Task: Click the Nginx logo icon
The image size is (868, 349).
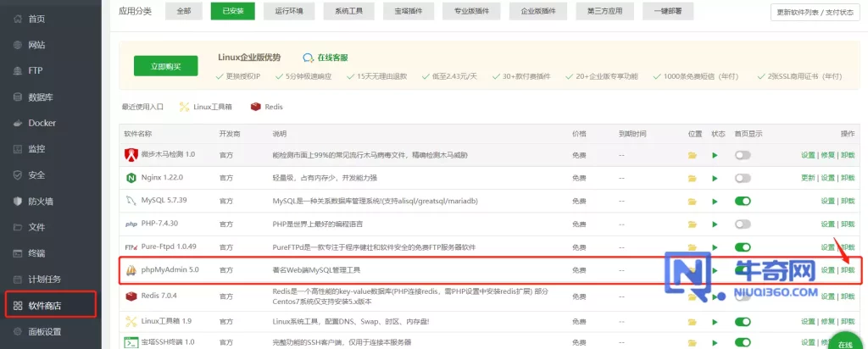Action: [131, 178]
